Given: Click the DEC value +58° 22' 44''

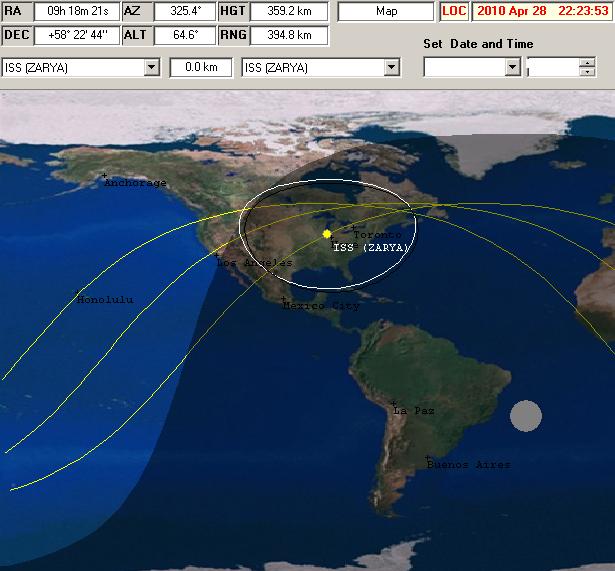Looking at the screenshot, I should 77,35.
